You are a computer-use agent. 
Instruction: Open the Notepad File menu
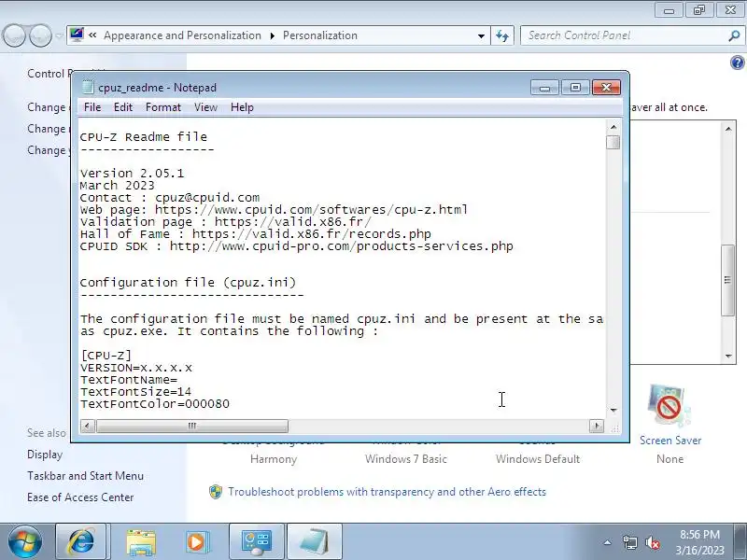click(x=92, y=107)
